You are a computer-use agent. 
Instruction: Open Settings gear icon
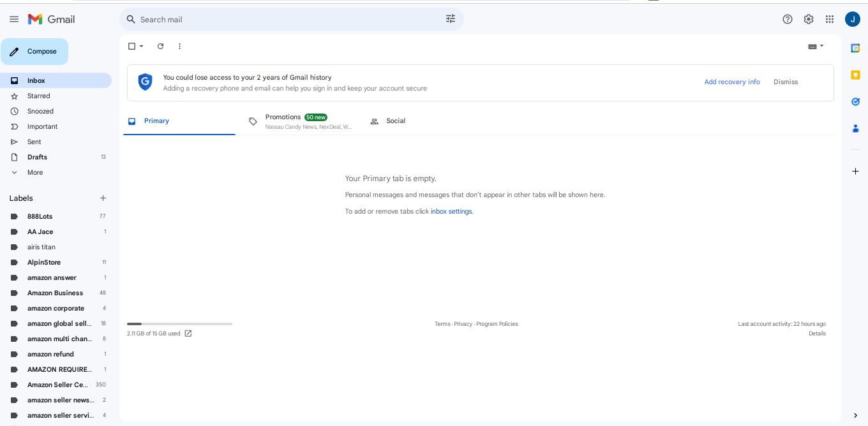(x=809, y=19)
